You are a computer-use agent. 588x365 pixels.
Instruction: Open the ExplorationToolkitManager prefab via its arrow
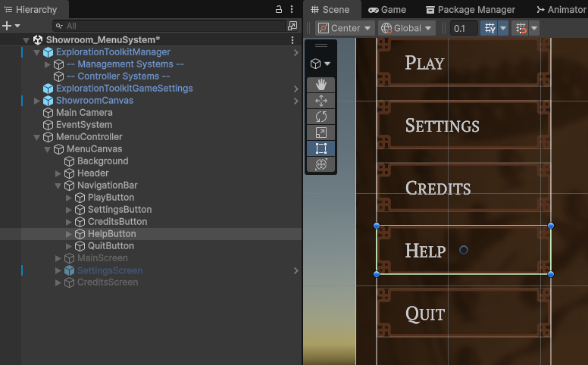296,52
